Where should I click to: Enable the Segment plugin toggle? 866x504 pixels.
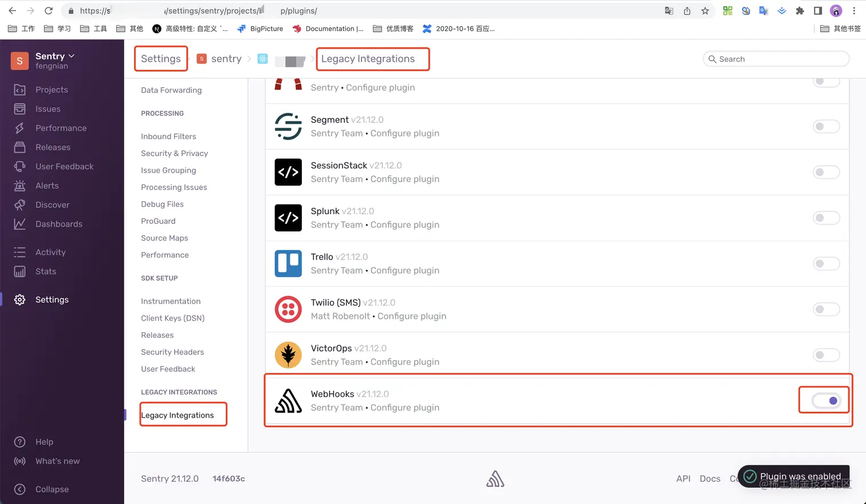[x=826, y=126]
